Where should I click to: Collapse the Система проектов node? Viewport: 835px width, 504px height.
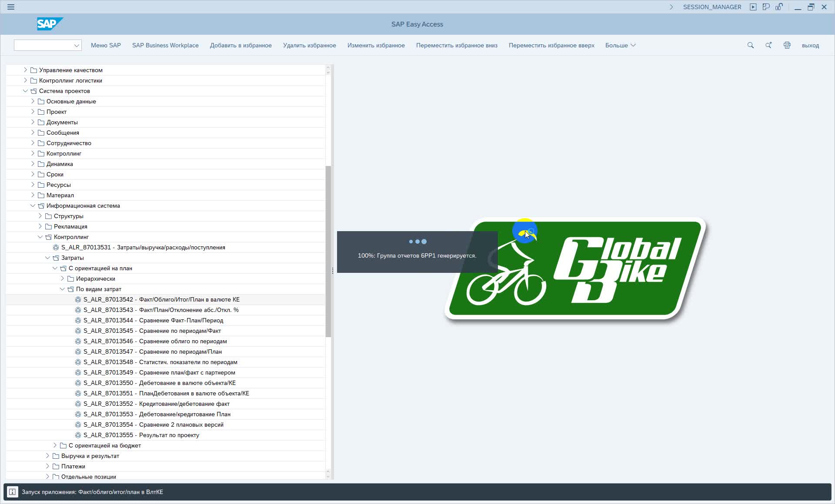pos(25,91)
